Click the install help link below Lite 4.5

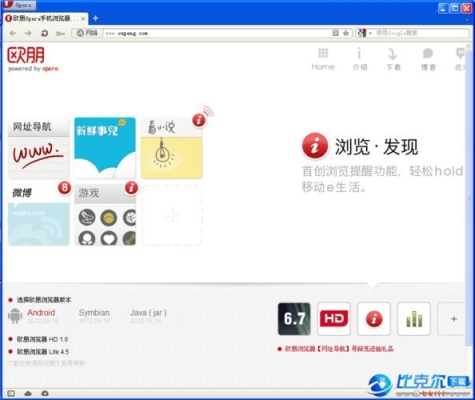coord(46,363)
